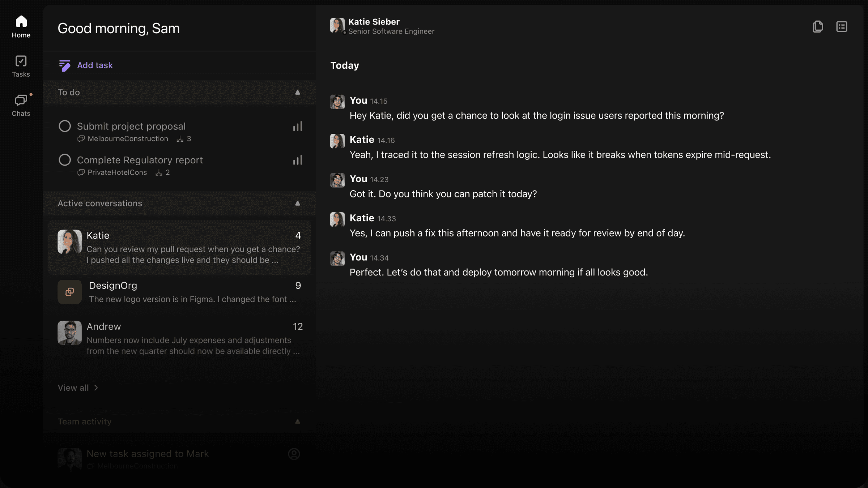Check off the Complete Regulatory report task
Image resolution: width=868 pixels, height=488 pixels.
[65, 160]
